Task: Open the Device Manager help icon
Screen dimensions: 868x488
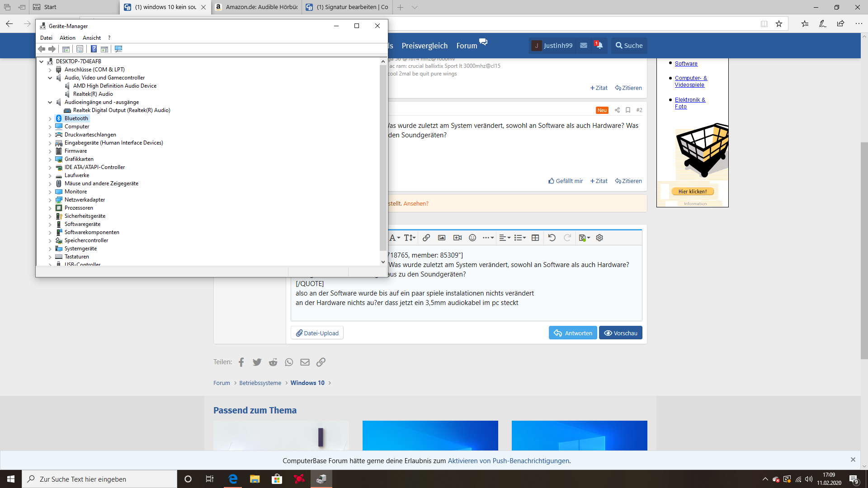Action: pos(94,49)
